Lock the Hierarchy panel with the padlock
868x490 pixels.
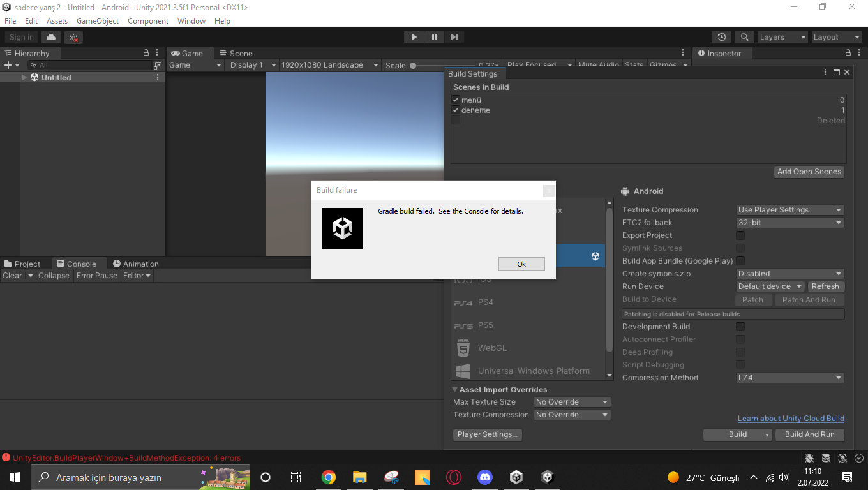[x=146, y=53]
